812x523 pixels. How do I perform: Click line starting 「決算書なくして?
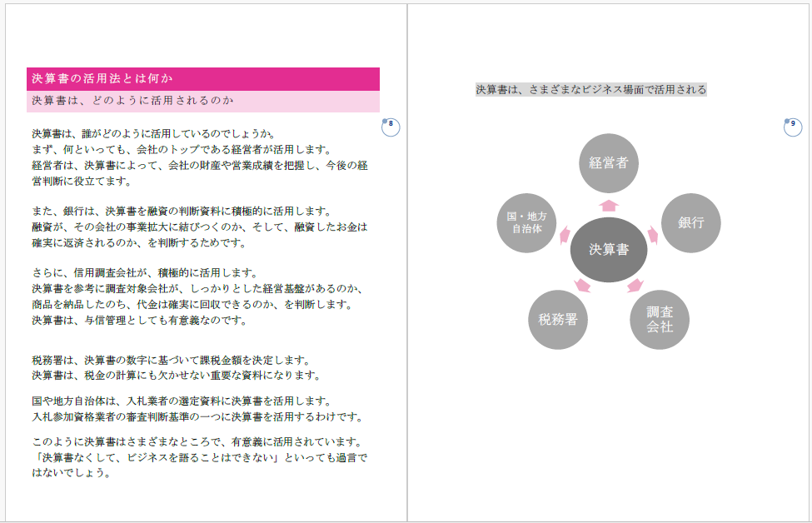199,458
